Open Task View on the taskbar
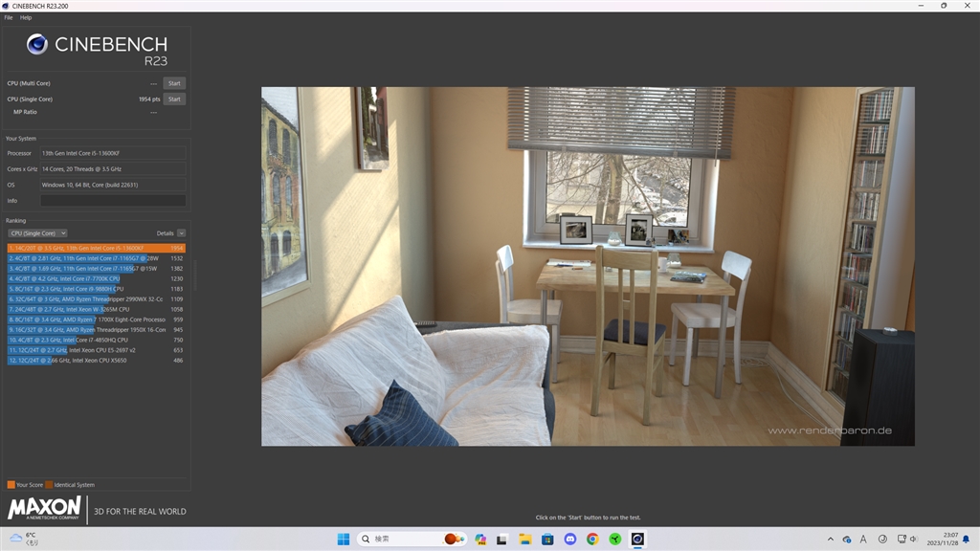Viewport: 980px width, 551px height. pos(501,540)
